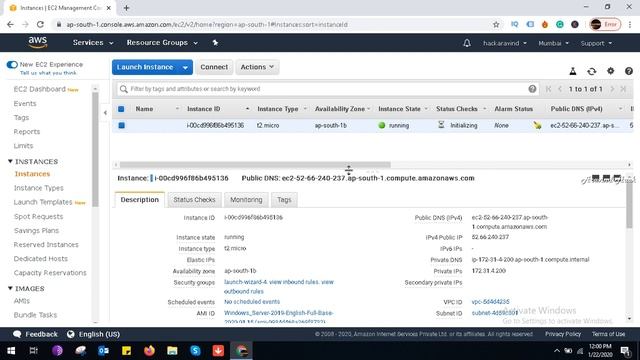Screen dimensions: 640x360
Task: Click the search filter help icon
Action: pyautogui.click(x=532, y=89)
